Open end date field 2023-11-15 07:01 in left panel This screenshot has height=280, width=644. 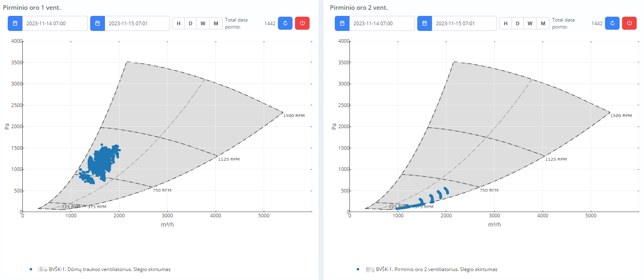pos(137,24)
